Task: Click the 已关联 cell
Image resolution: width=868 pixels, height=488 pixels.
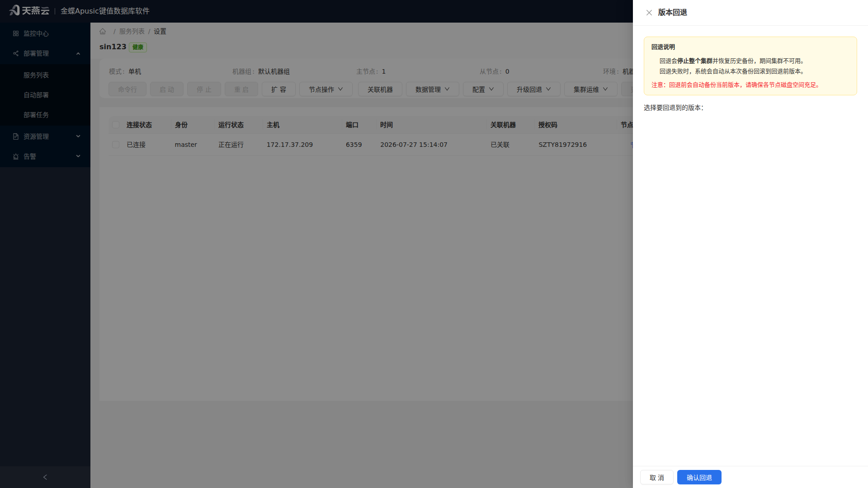Action: click(x=500, y=145)
